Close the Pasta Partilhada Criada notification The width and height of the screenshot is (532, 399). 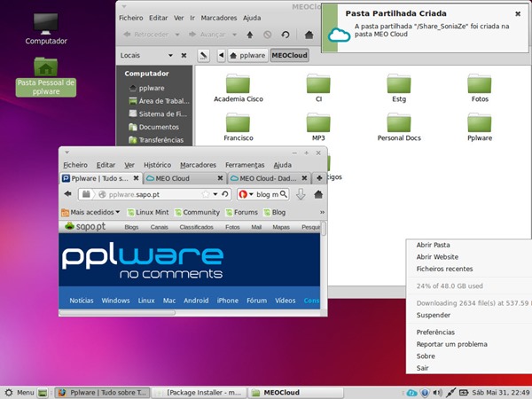point(518,14)
